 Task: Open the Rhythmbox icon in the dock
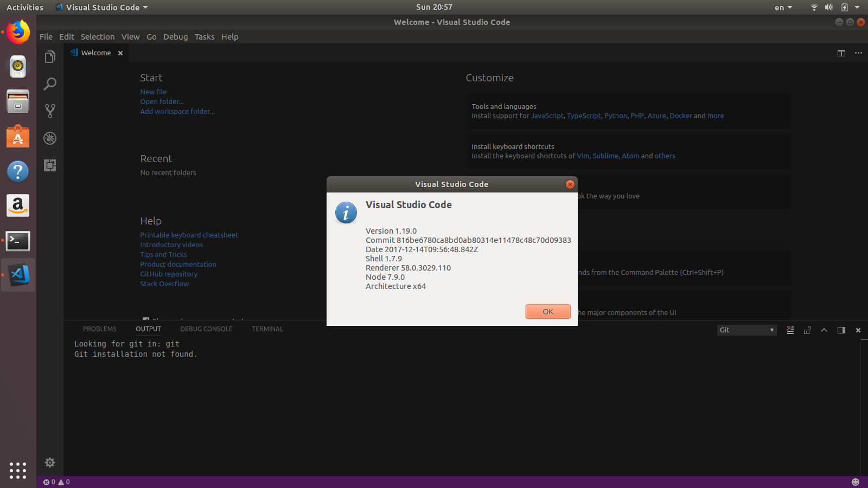coord(18,67)
